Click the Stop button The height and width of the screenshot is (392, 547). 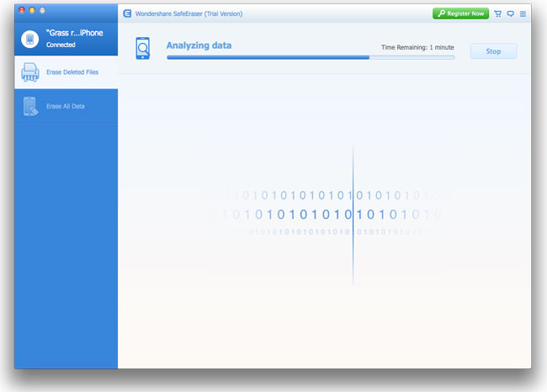point(493,51)
